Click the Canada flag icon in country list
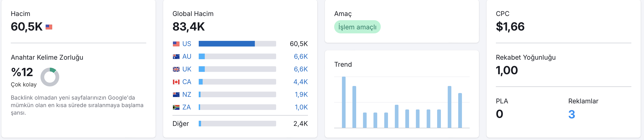 pos(176,82)
